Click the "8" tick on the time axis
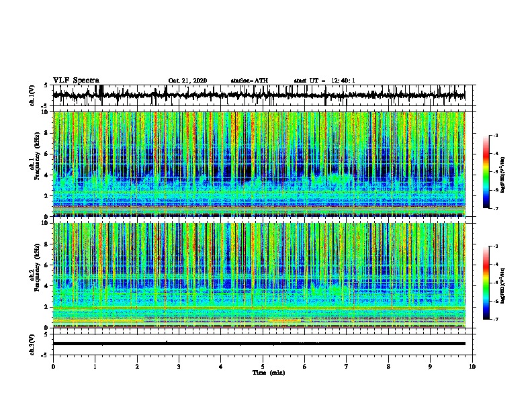The width and height of the screenshot is (532, 411). [x=388, y=367]
